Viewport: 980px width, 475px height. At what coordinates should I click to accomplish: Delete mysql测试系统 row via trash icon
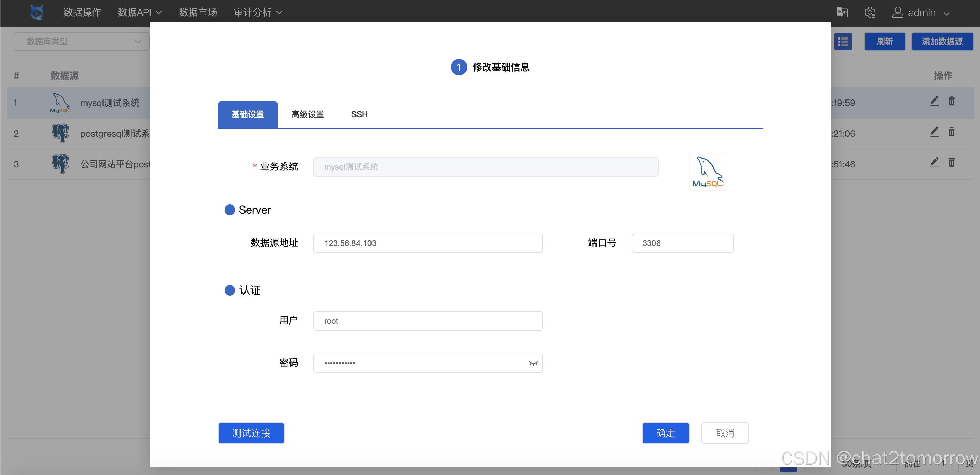coord(951,101)
